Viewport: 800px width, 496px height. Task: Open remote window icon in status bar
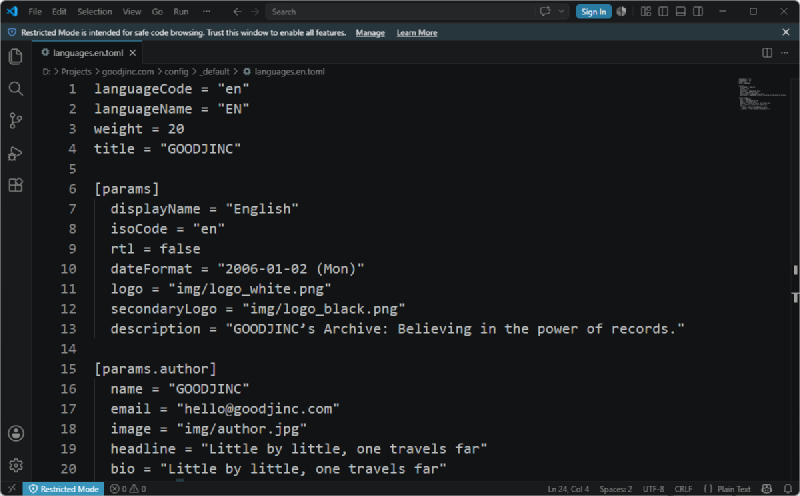click(12, 488)
